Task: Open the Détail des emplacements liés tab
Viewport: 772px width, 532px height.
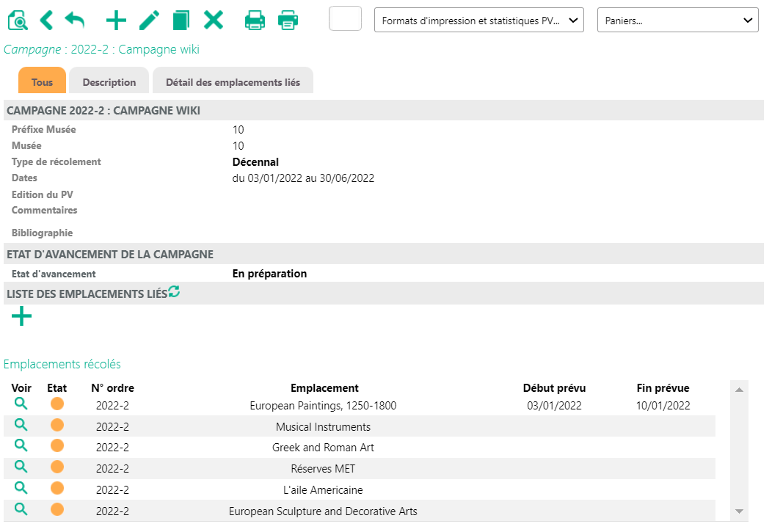Action: click(x=233, y=82)
